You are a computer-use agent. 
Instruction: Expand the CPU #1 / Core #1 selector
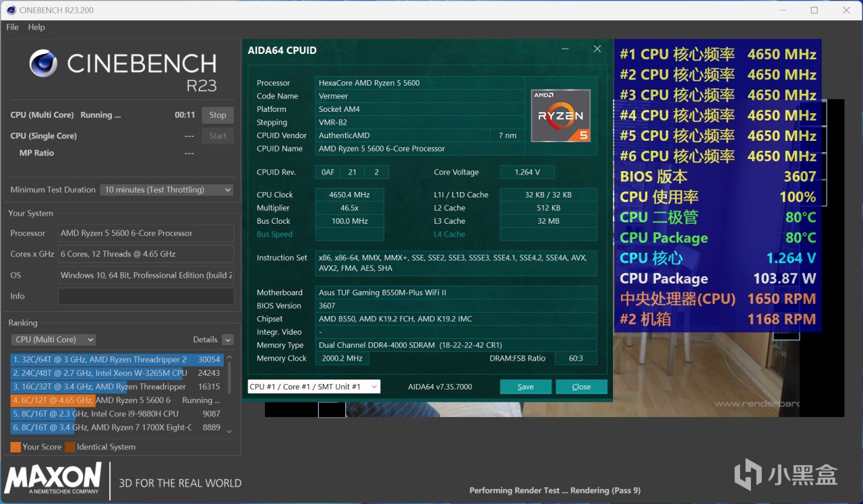(x=314, y=387)
